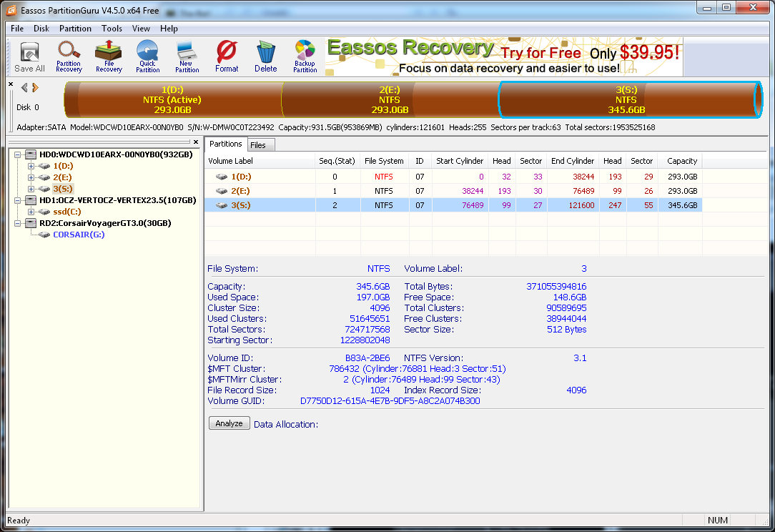Click the drive icon in 2(E:) table row
775x532 pixels.
(x=222, y=191)
